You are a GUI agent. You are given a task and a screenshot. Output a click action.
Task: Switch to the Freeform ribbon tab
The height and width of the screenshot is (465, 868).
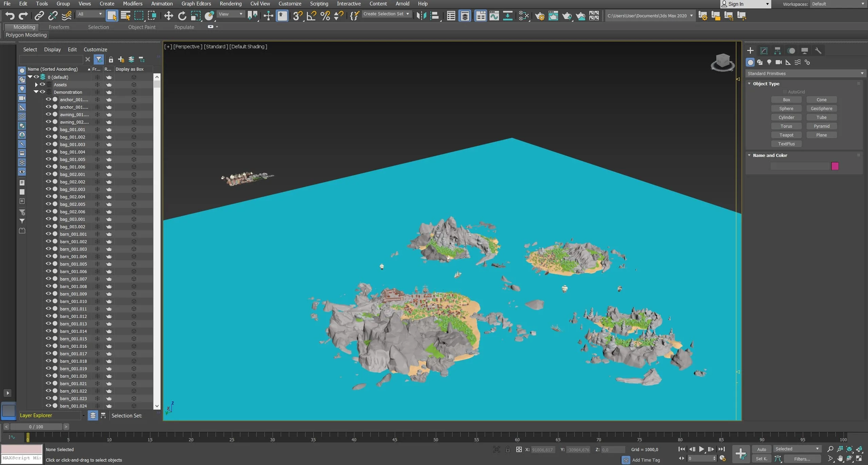pyautogui.click(x=59, y=27)
